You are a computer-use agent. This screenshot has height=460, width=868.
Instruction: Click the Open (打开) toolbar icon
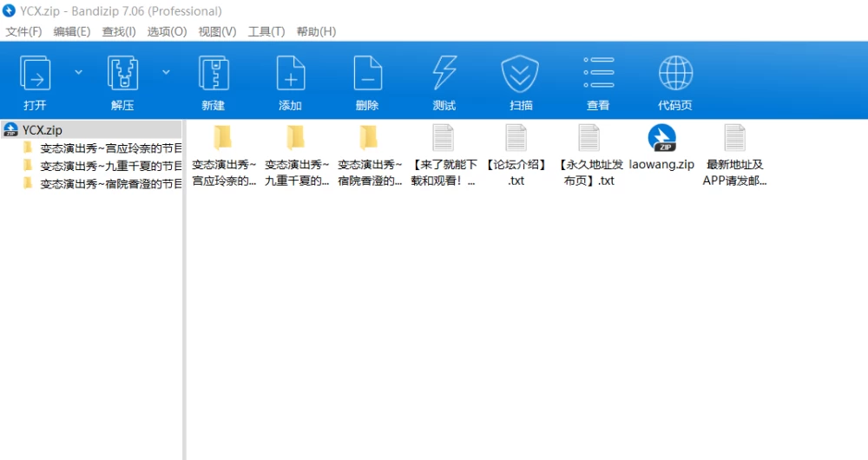point(36,73)
